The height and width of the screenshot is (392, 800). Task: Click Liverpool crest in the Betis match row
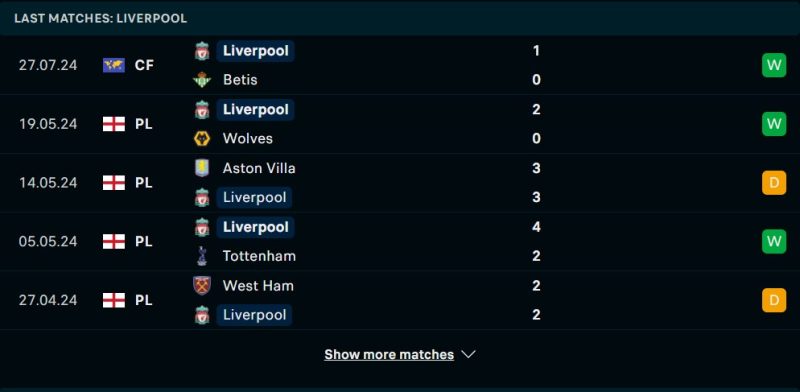coord(202,51)
